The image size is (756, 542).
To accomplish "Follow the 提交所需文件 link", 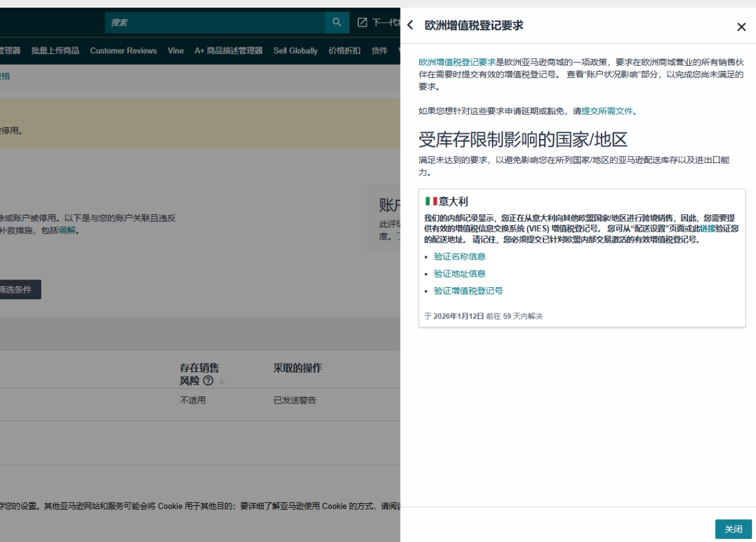I will [607, 111].
